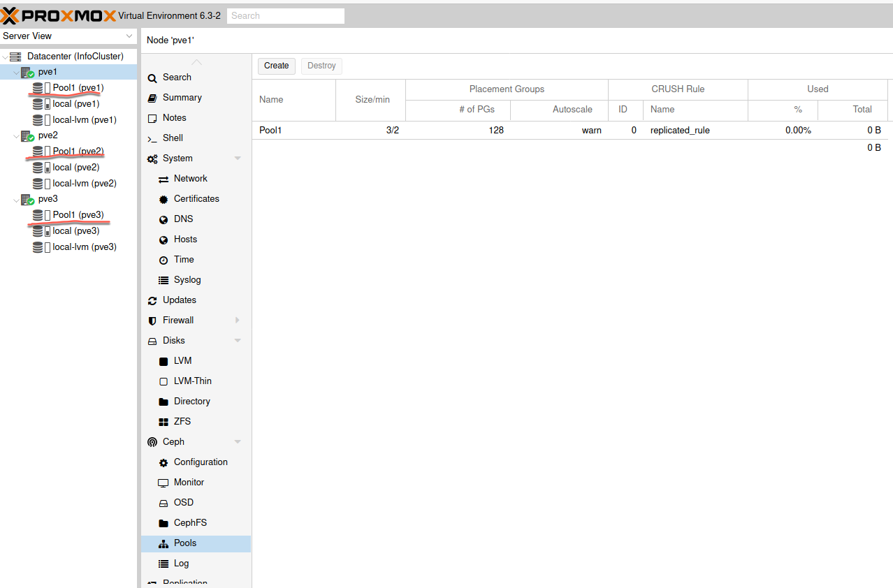Click the pve1 node icon
893x588 pixels.
(27, 72)
